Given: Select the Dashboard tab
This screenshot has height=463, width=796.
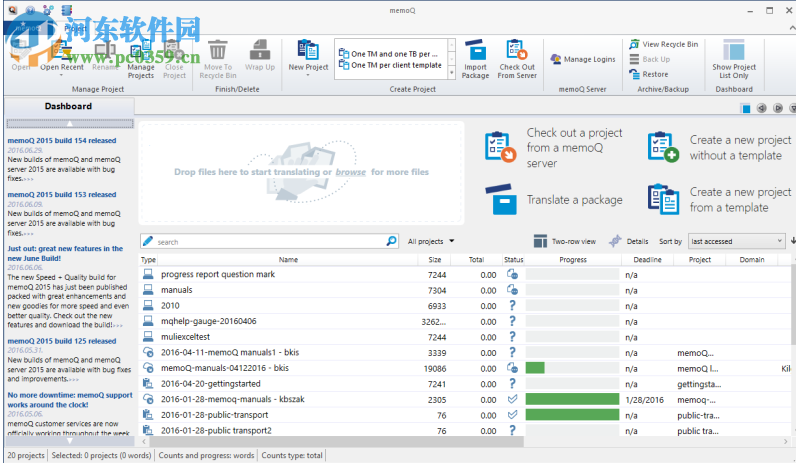Looking at the screenshot, I should pyautogui.click(x=69, y=106).
